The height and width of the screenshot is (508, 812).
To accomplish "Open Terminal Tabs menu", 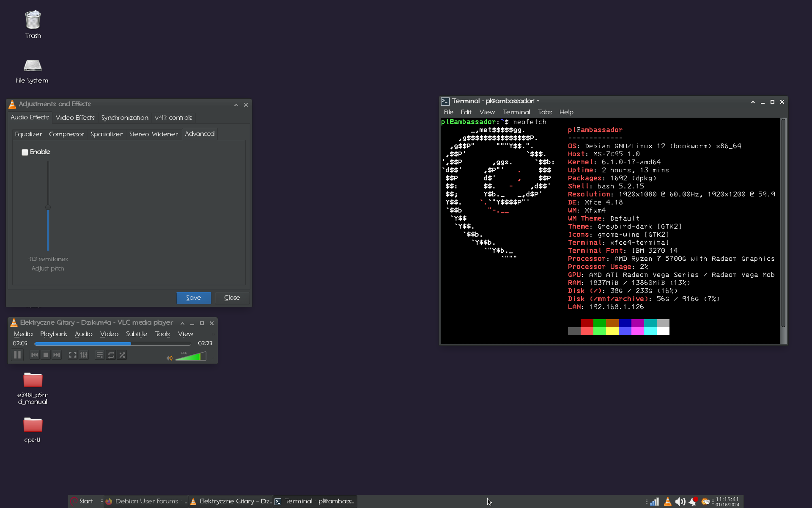I will click(x=545, y=112).
